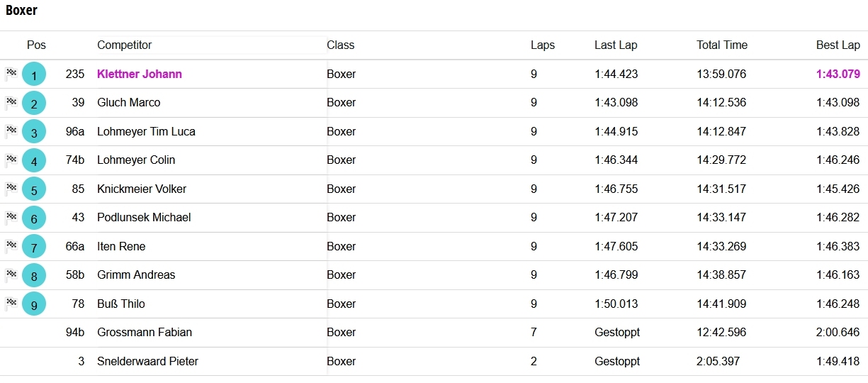This screenshot has height=383, width=868.
Task: Click the checkered flag beside Buß Thilo
Action: (x=11, y=303)
